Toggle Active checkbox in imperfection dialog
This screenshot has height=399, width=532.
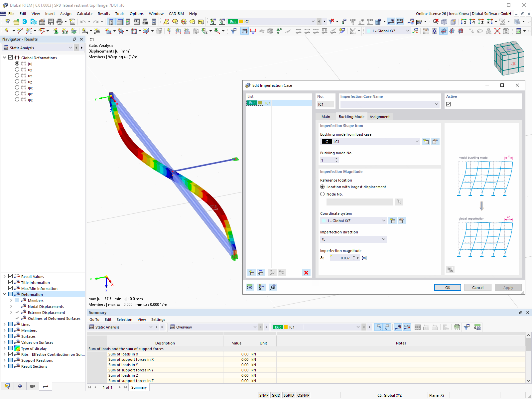449,104
